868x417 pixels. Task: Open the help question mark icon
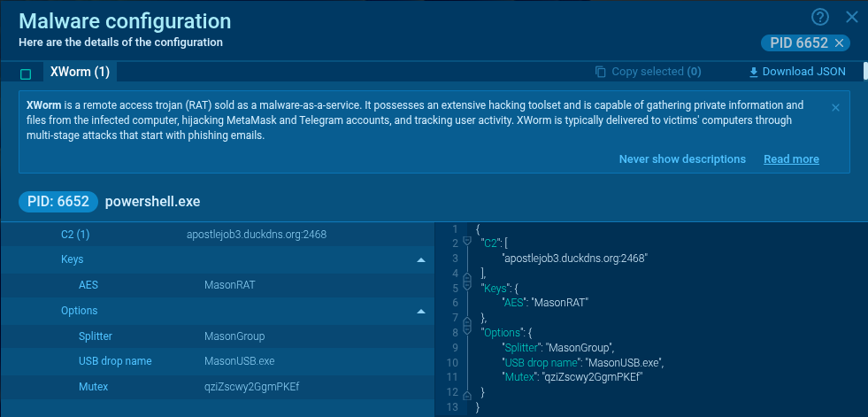tap(820, 17)
